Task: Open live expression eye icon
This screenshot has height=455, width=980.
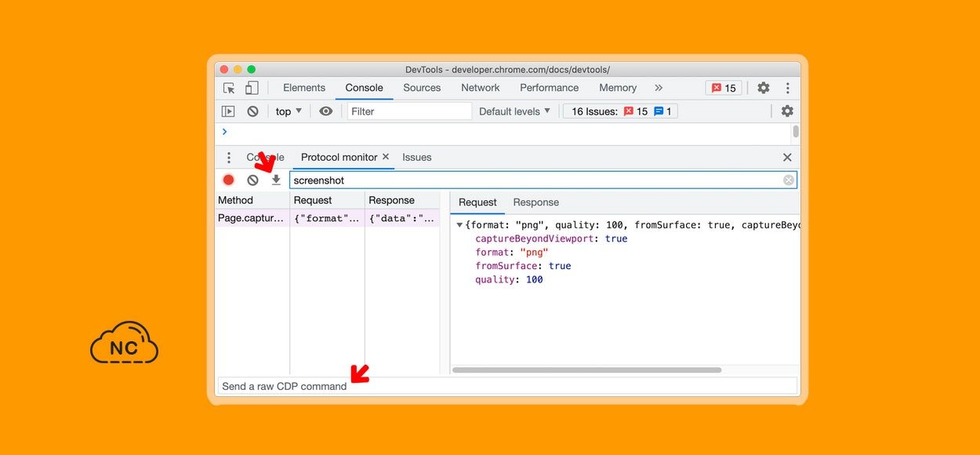Action: [x=326, y=111]
